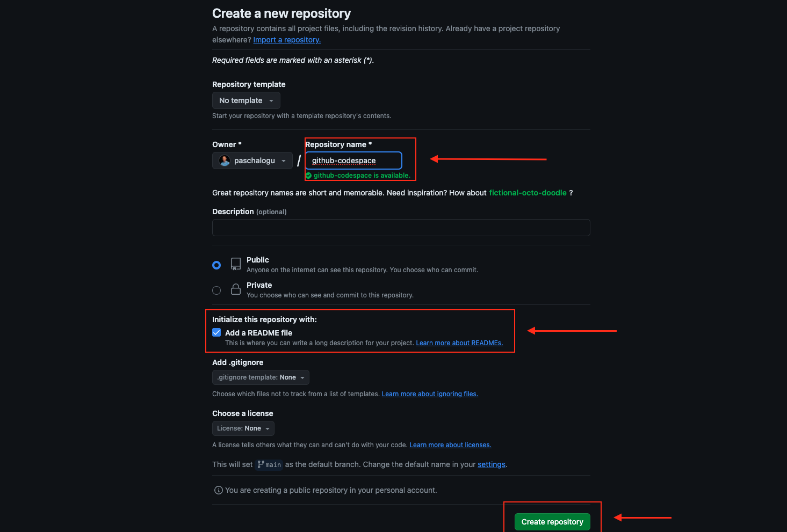Click the lock icon beside Private option
787x532 pixels.
235,289
